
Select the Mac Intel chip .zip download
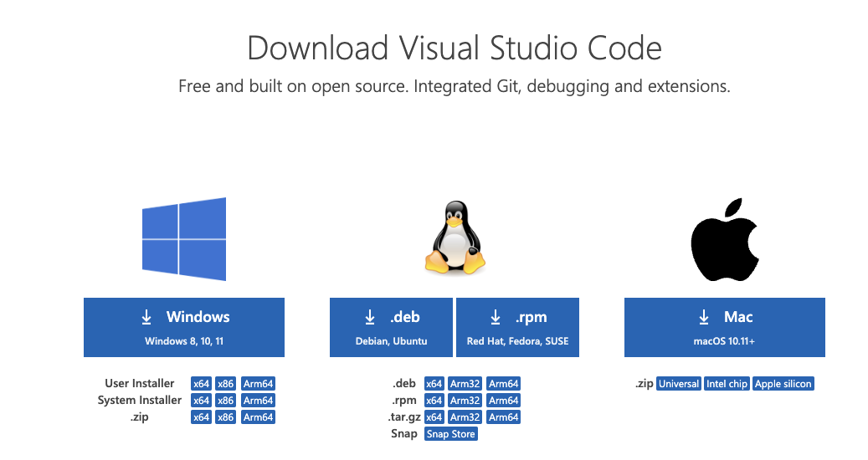[x=727, y=384]
